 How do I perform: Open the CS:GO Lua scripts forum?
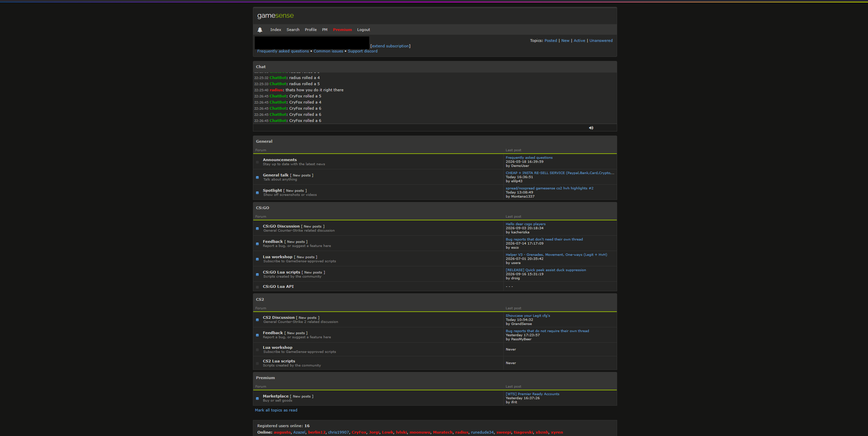[x=282, y=272]
